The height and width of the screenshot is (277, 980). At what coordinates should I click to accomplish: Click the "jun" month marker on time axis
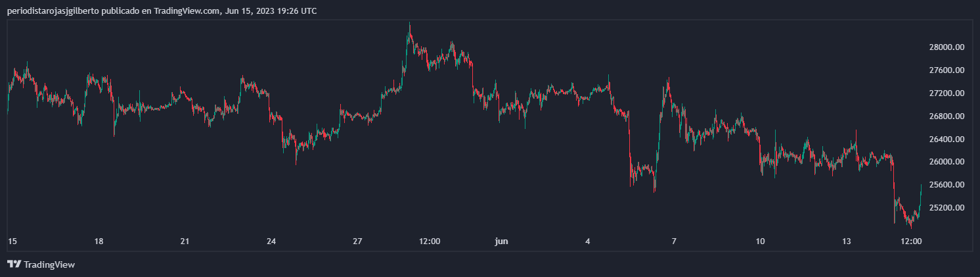click(x=501, y=241)
